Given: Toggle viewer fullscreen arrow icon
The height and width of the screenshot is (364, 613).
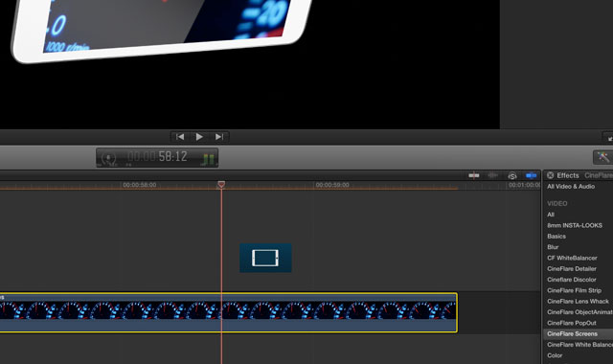Looking at the screenshot, I should point(609,138).
